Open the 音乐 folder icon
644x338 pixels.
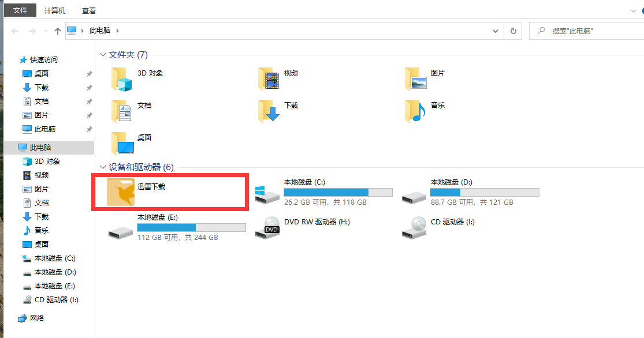click(415, 111)
